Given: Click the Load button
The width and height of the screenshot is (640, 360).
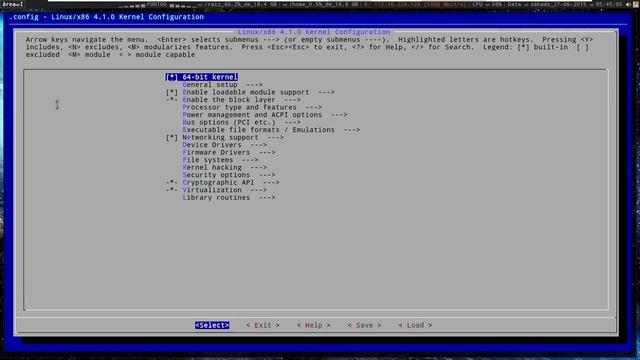Looking at the screenshot, I should pyautogui.click(x=415, y=325).
